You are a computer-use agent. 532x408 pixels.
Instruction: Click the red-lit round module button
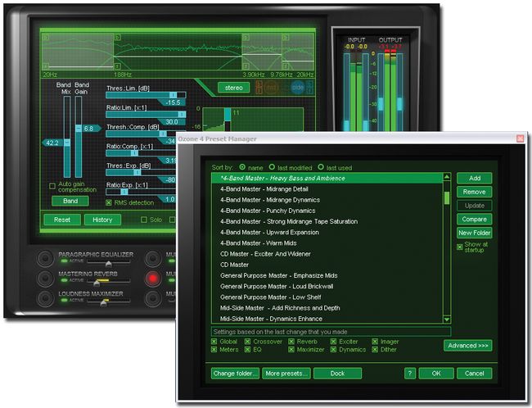coord(153,279)
